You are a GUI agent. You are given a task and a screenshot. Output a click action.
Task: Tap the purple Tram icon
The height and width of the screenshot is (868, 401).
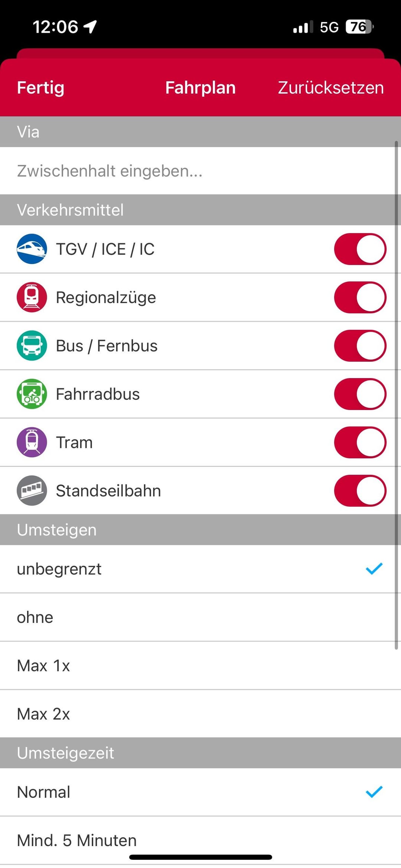tap(32, 442)
